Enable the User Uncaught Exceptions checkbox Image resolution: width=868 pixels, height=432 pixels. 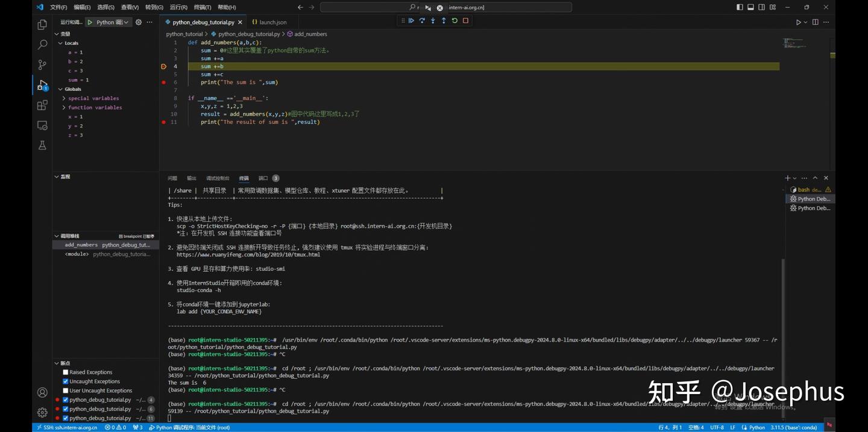pyautogui.click(x=65, y=390)
